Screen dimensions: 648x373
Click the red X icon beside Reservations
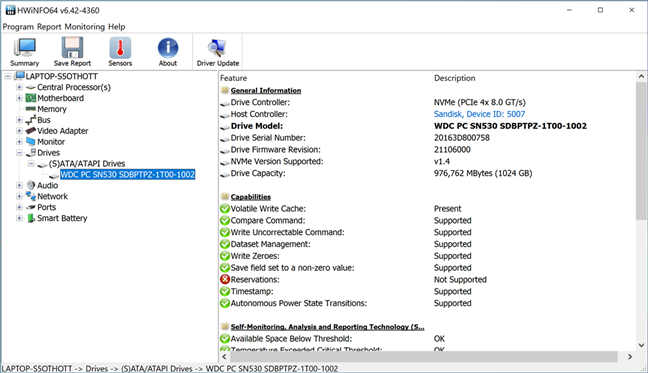[225, 279]
